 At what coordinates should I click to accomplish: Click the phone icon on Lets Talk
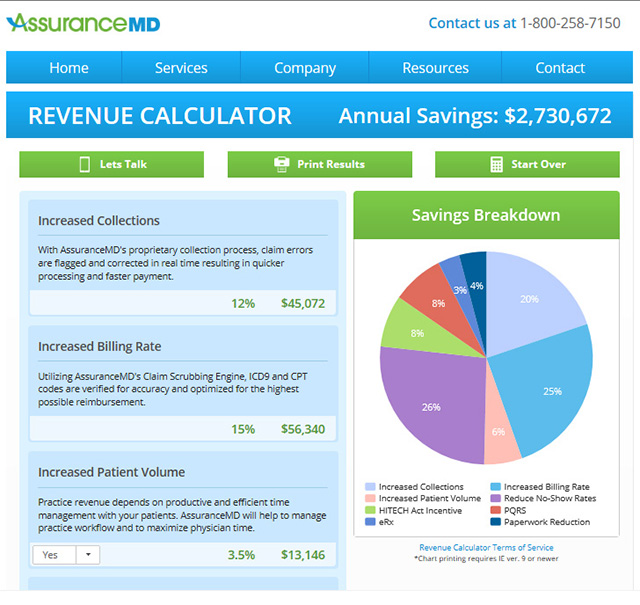pos(84,164)
